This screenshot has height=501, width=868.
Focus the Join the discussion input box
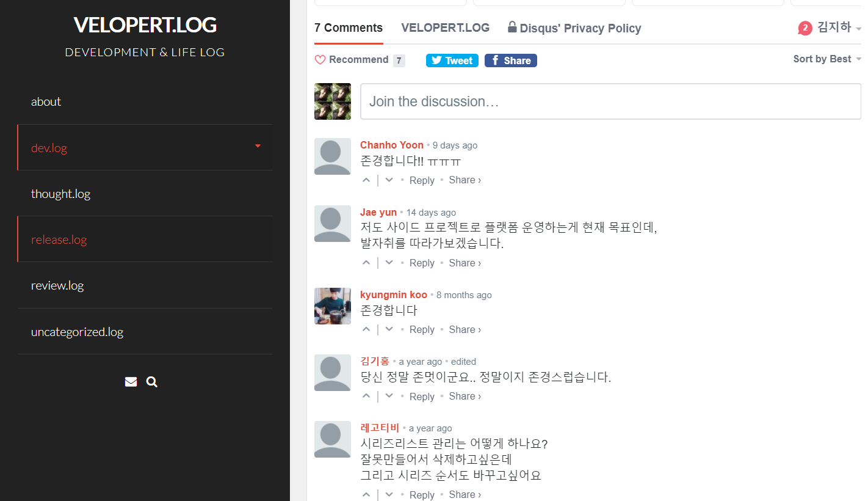pos(610,101)
